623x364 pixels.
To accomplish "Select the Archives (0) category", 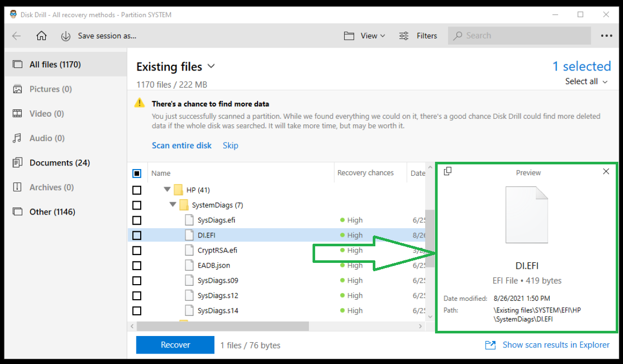I will [x=65, y=187].
